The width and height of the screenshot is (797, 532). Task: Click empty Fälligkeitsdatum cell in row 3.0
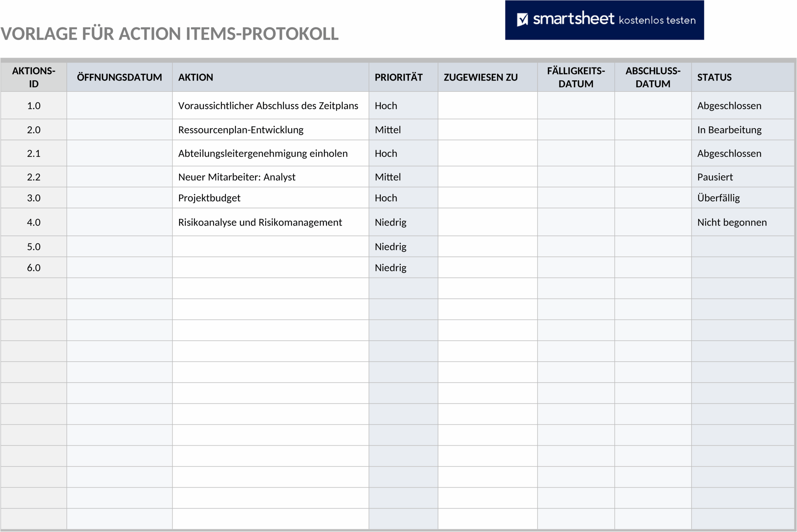tap(576, 198)
